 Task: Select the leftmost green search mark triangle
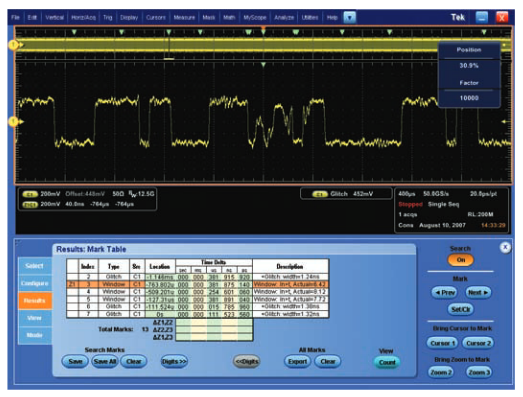coord(74,32)
